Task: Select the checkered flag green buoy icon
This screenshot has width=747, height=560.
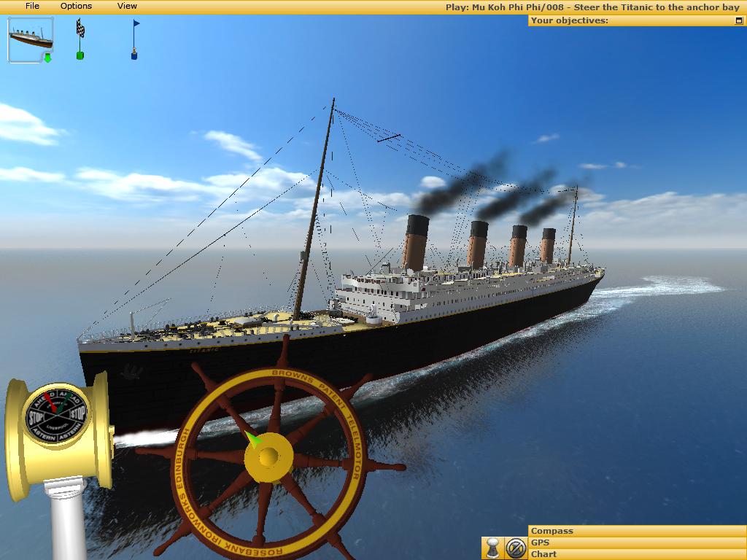Action: pos(80,39)
